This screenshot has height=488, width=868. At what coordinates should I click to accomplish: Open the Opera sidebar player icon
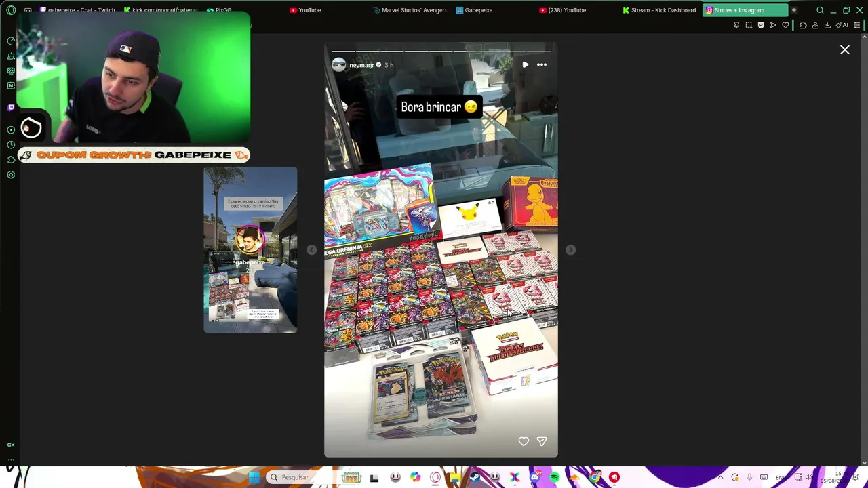pyautogui.click(x=11, y=130)
